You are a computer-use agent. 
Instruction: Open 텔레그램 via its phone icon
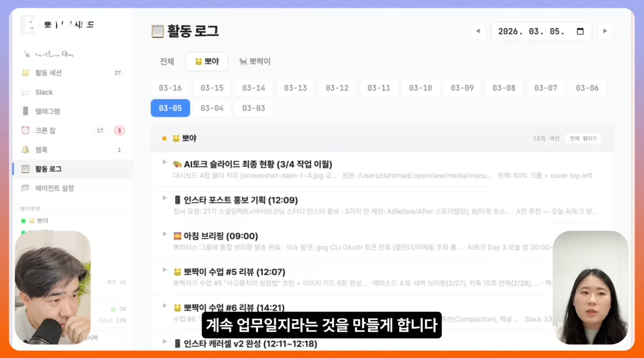tap(25, 111)
